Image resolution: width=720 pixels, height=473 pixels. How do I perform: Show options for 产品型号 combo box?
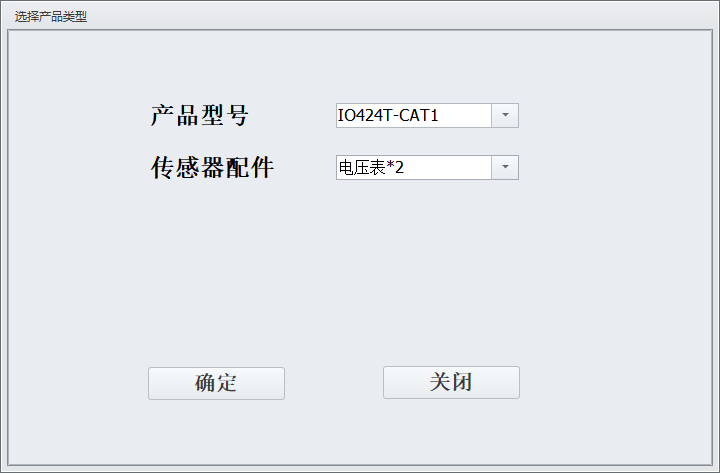[x=505, y=115]
